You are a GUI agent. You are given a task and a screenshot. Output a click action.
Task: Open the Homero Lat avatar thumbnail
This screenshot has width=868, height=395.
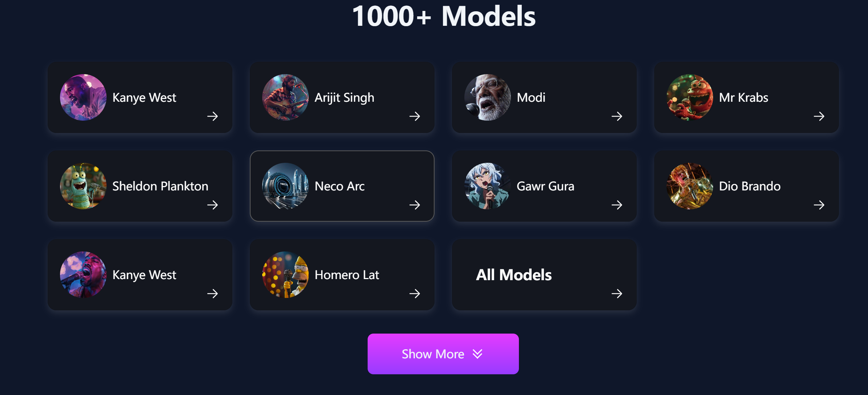coord(285,275)
